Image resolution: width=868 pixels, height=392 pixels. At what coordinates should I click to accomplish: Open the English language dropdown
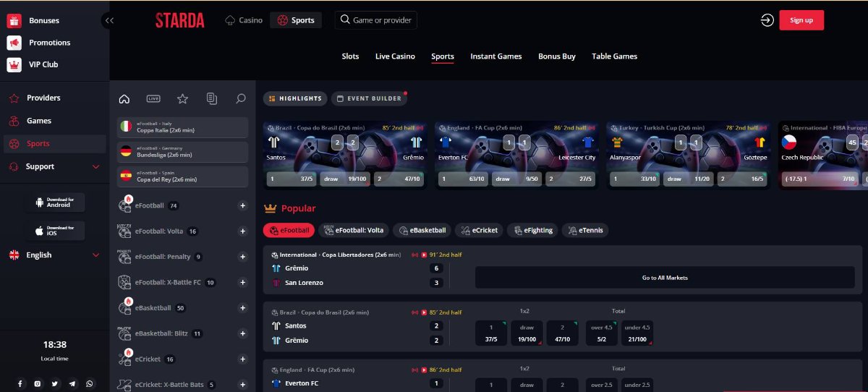tap(54, 255)
